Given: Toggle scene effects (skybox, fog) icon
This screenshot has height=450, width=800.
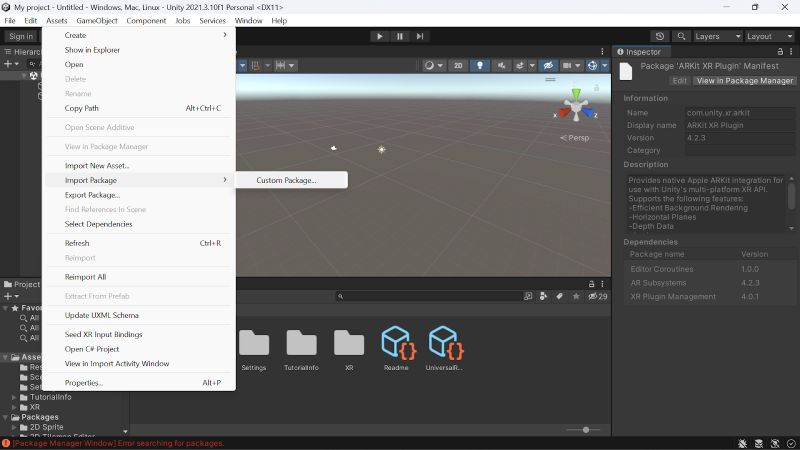Looking at the screenshot, I should click(x=520, y=65).
